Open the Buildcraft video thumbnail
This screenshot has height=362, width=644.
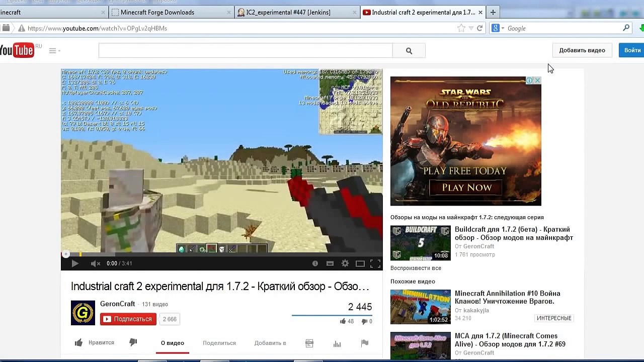(x=421, y=243)
